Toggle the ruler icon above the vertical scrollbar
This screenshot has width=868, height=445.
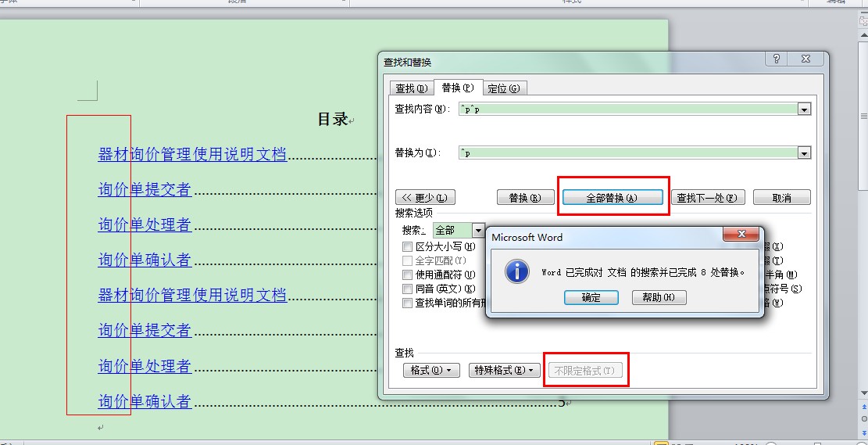point(864,21)
